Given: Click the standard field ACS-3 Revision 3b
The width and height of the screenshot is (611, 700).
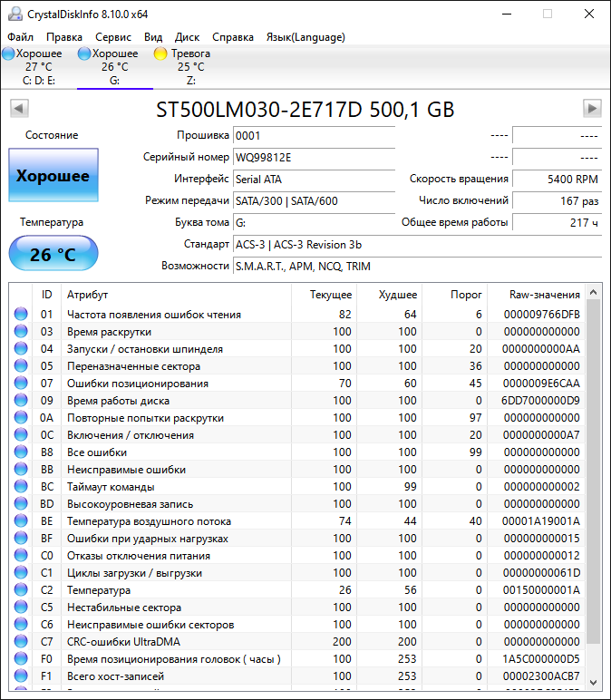Looking at the screenshot, I should click(x=417, y=244).
